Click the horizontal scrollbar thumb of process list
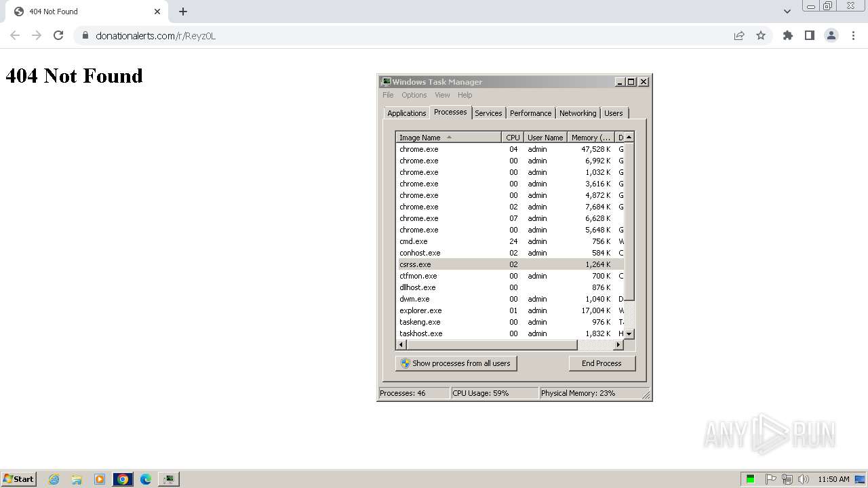The height and width of the screenshot is (488, 868). (x=492, y=345)
